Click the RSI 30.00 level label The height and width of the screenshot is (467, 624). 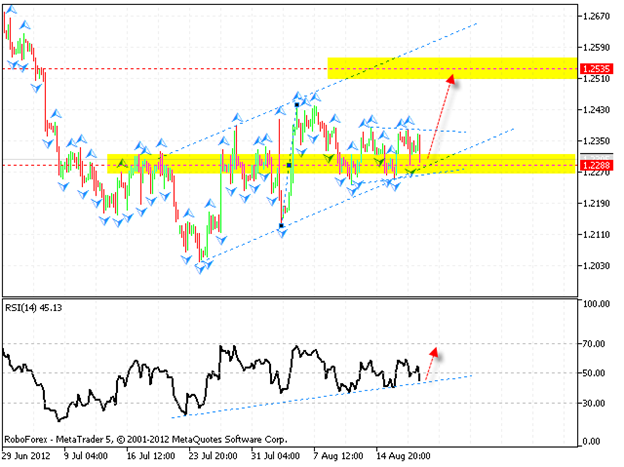pos(596,403)
